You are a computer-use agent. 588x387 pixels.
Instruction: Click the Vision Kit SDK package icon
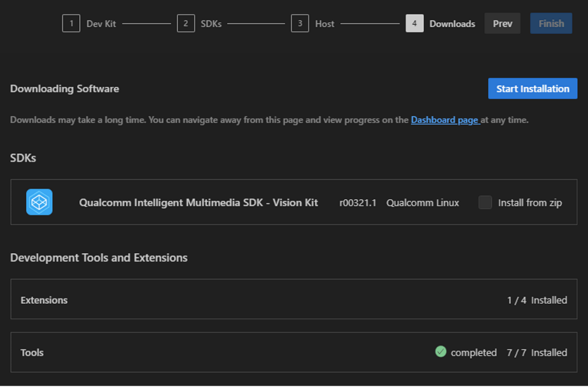click(39, 202)
